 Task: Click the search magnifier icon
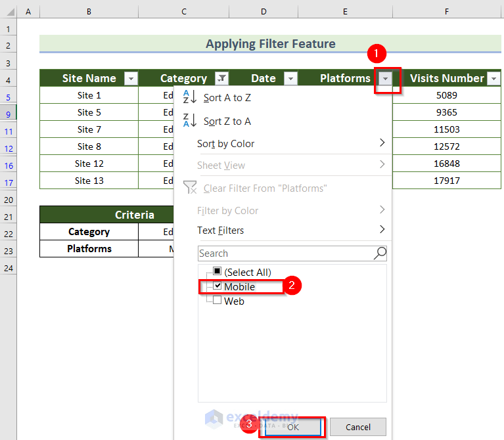click(x=380, y=253)
